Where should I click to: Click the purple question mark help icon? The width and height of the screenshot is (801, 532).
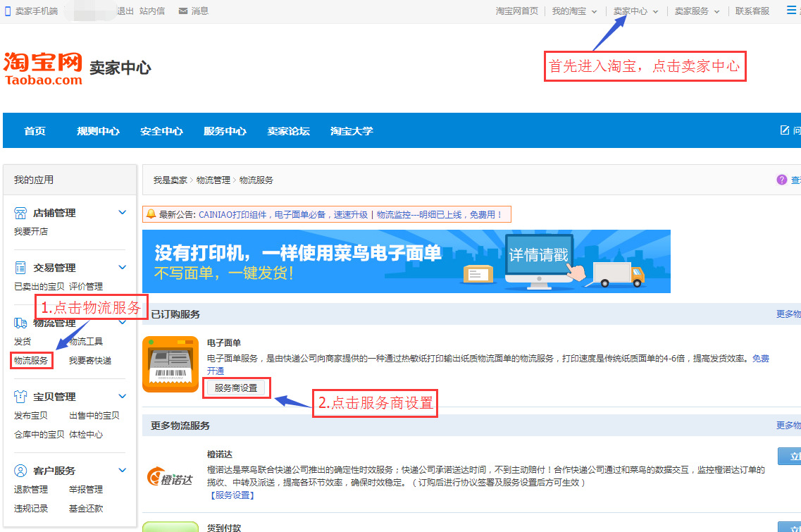pos(781,180)
